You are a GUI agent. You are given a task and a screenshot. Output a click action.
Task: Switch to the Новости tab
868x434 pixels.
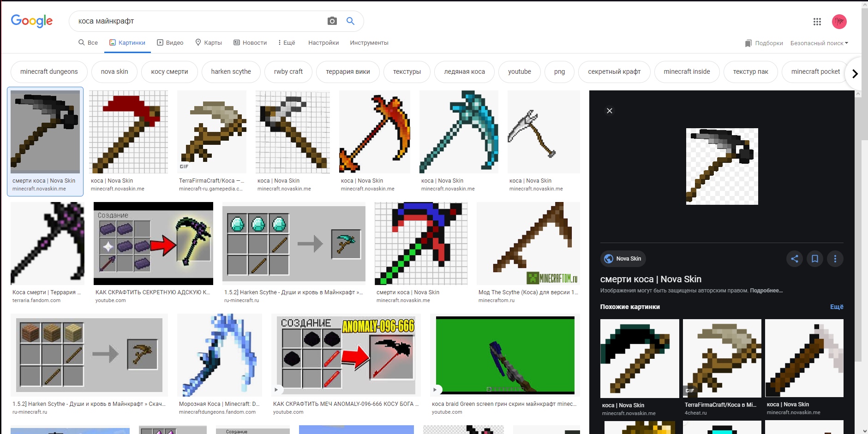[x=250, y=42]
